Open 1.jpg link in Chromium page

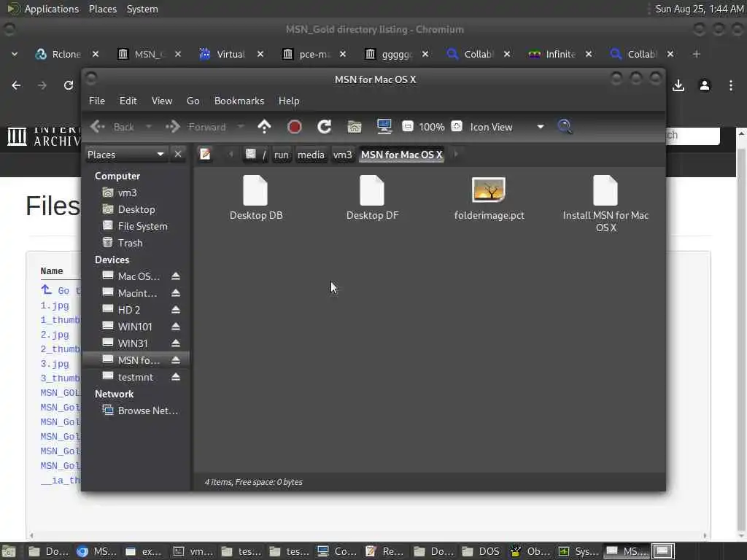[54, 306]
